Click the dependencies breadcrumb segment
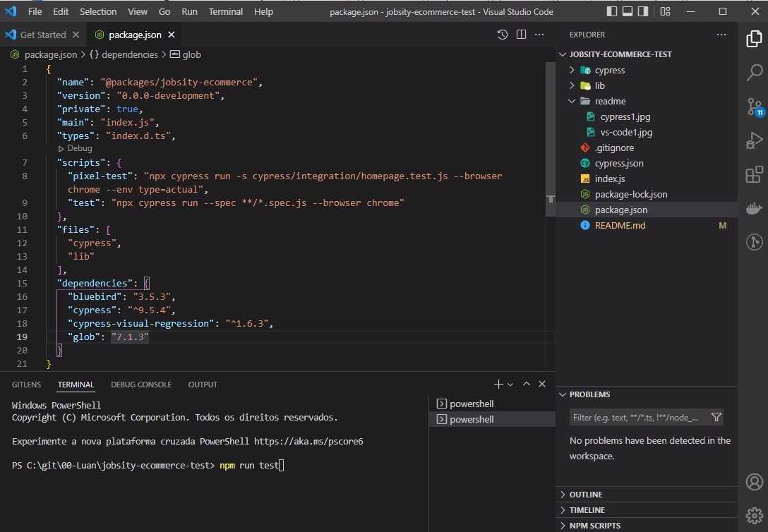Image resolution: width=768 pixels, height=532 pixels. click(124, 54)
